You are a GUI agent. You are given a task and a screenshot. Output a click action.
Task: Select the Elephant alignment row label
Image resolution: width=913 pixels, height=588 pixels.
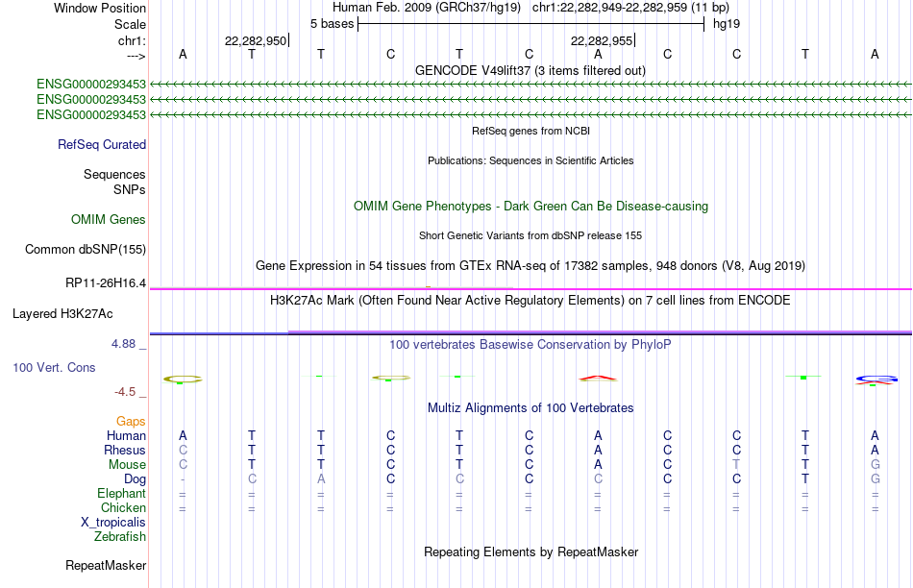point(121,493)
